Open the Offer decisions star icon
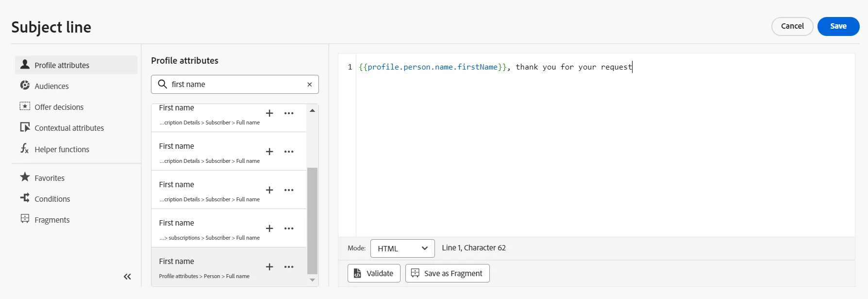The width and height of the screenshot is (868, 299). click(x=25, y=106)
